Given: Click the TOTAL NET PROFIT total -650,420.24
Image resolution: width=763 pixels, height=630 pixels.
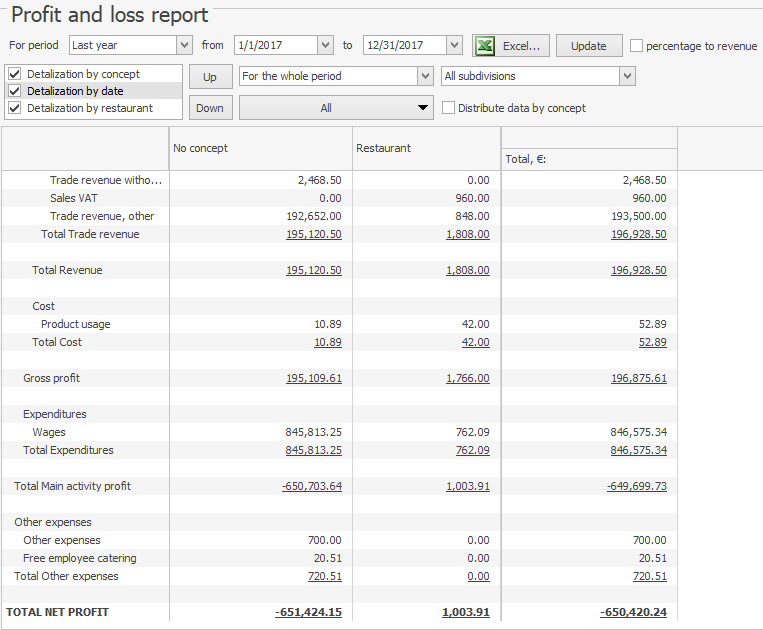Looking at the screenshot, I should (633, 612).
